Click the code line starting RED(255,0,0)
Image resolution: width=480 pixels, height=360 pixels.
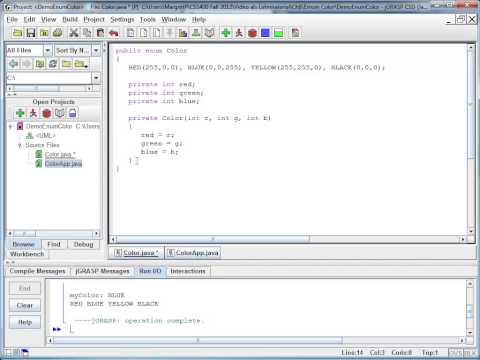click(256, 67)
